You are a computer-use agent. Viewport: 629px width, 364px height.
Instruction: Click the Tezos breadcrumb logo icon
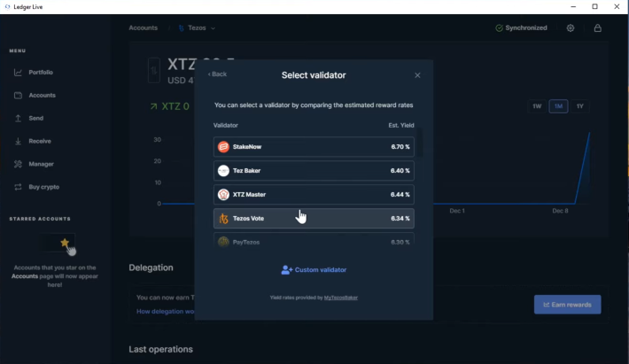[x=182, y=28]
